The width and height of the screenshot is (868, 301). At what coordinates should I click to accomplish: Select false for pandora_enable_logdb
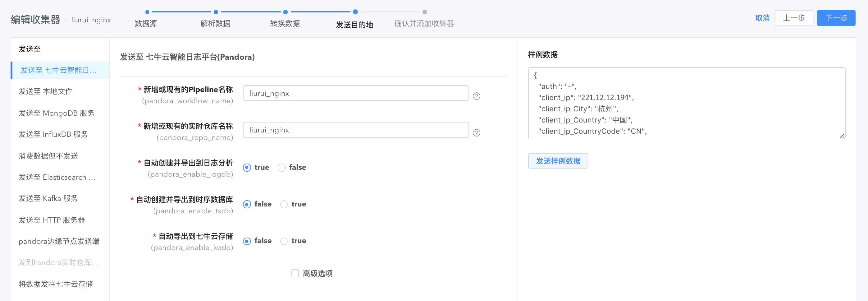pyautogui.click(x=282, y=167)
